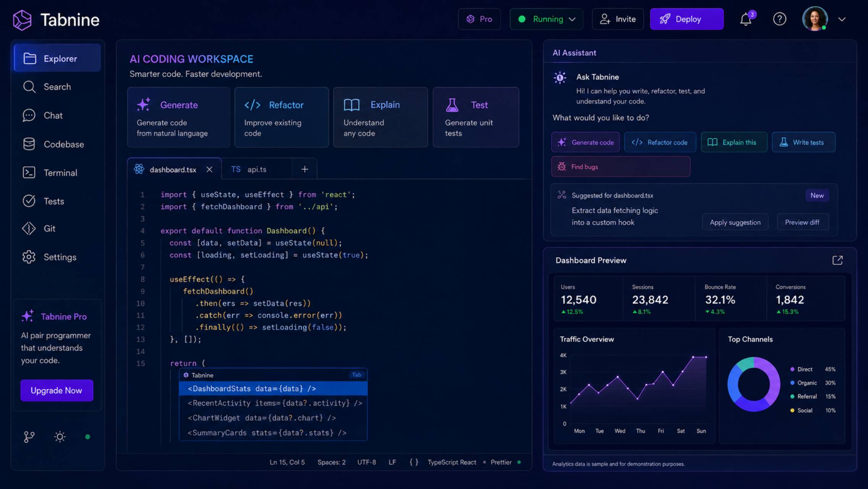The height and width of the screenshot is (489, 868).
Task: Switch to the api.ts tab
Action: [x=257, y=169]
